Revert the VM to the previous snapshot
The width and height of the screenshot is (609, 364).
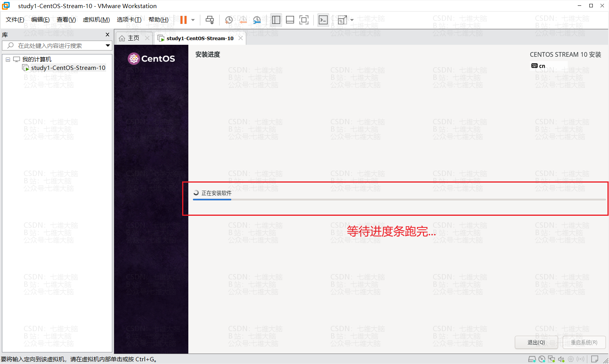pyautogui.click(x=243, y=20)
